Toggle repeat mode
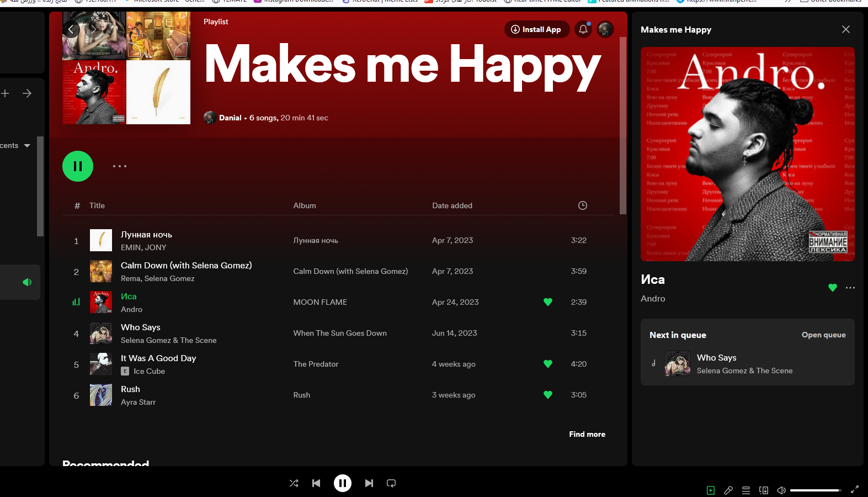868x497 pixels. point(391,483)
